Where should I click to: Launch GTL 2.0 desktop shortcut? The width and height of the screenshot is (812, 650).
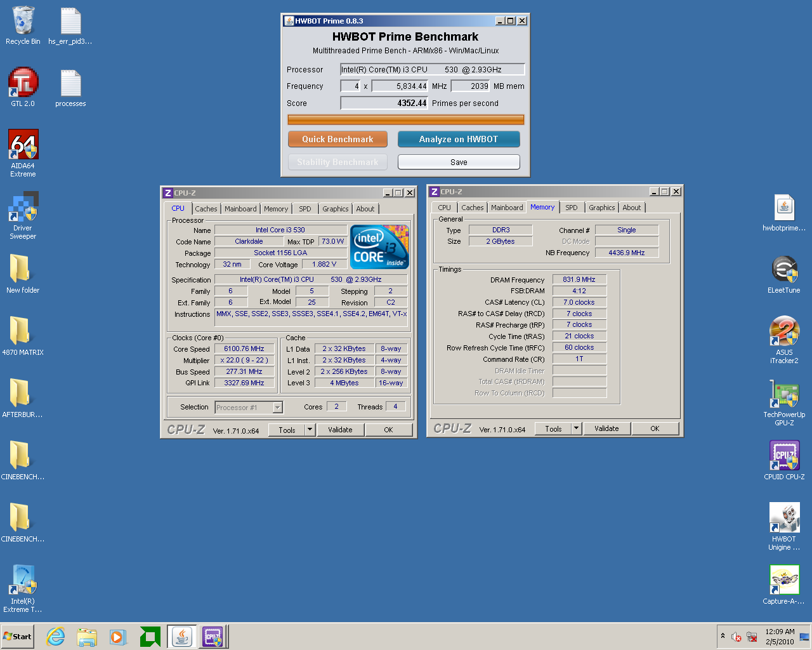click(x=23, y=88)
